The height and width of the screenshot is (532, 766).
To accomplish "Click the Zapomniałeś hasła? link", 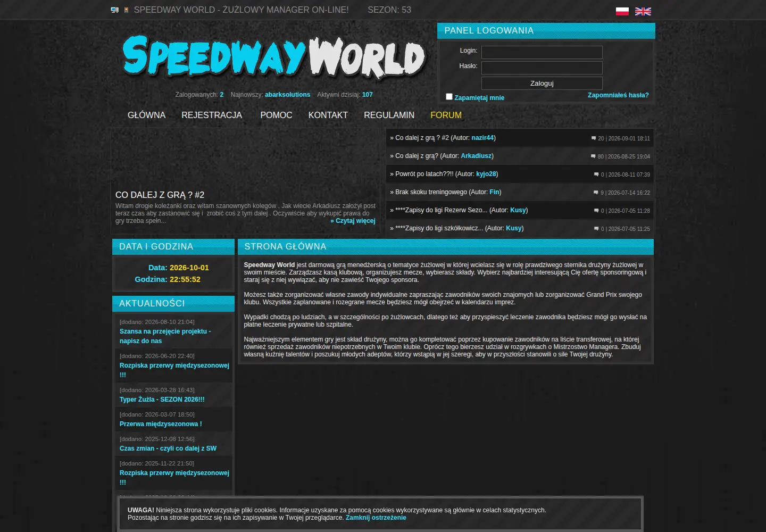I will pos(618,95).
